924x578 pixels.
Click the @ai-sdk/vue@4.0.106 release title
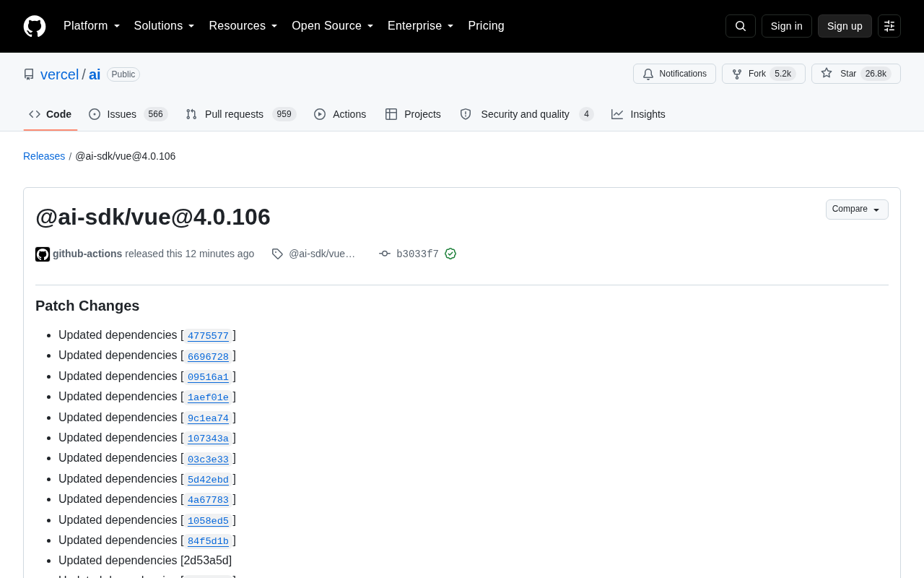(x=153, y=217)
